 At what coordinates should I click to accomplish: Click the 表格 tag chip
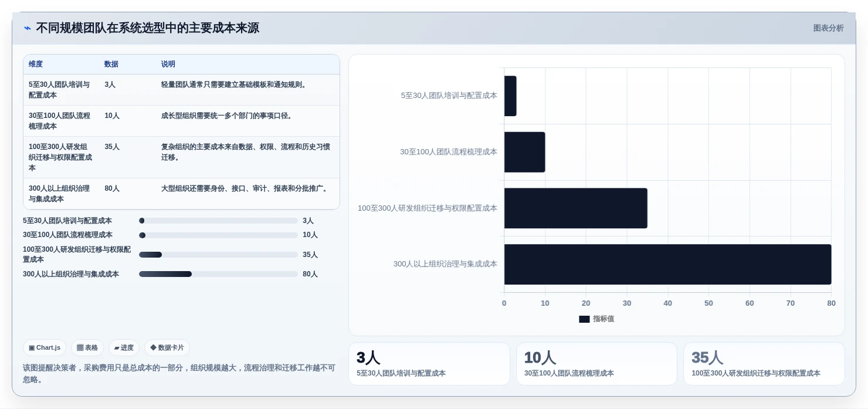[87, 347]
